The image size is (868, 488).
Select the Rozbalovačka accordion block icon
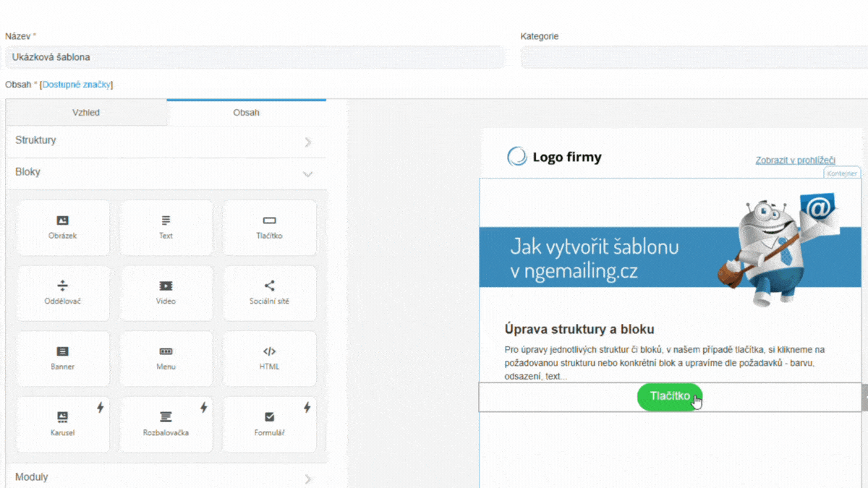pos(166,417)
